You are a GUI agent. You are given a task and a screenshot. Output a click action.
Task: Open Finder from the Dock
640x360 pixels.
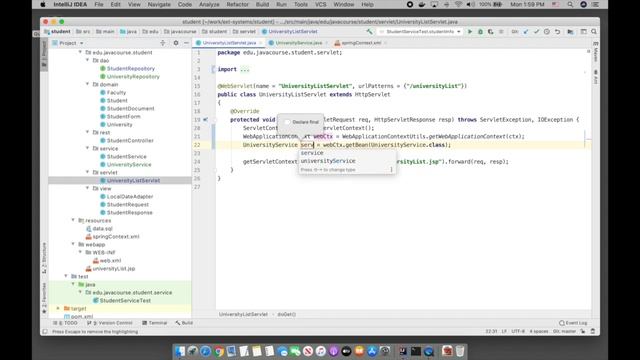coord(180,351)
